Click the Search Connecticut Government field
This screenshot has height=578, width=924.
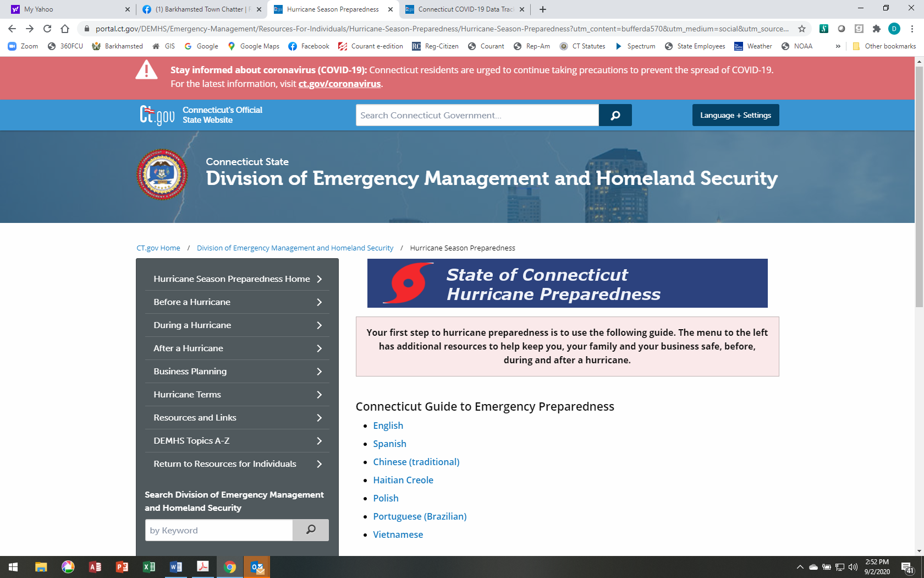tap(477, 115)
